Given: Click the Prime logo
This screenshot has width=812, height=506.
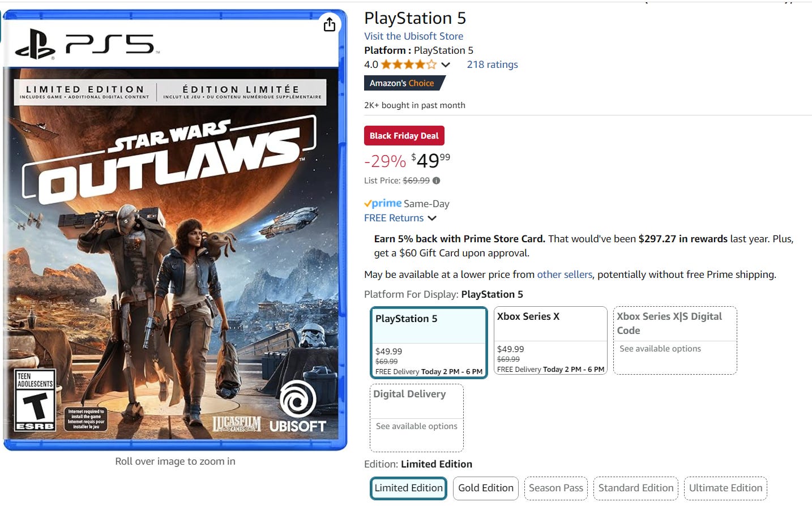Looking at the screenshot, I should (x=383, y=203).
